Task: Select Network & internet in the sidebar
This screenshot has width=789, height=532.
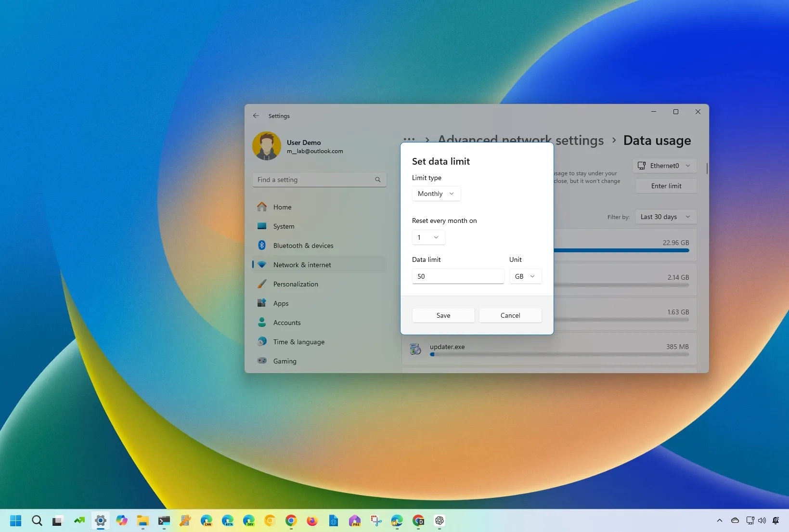Action: (x=262, y=265)
